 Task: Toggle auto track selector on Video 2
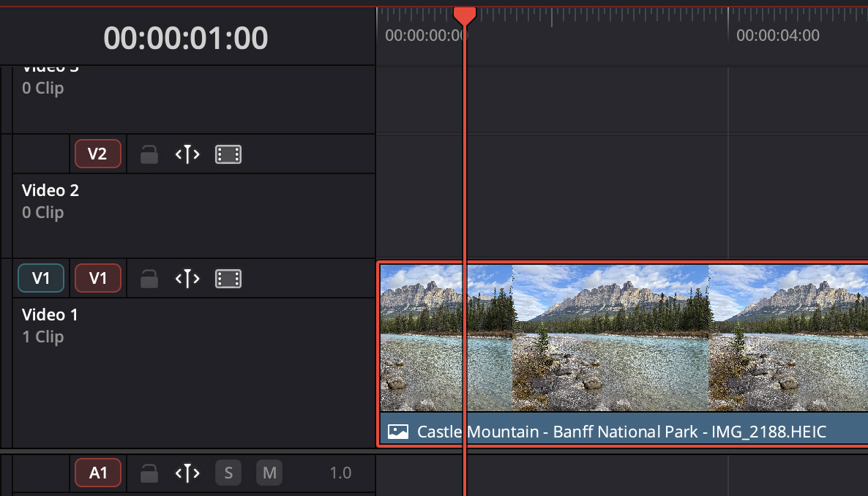(x=187, y=154)
